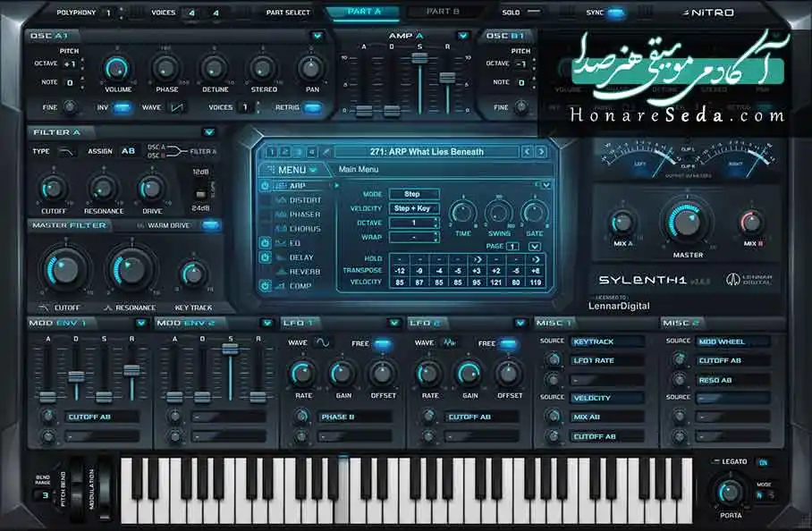Select bank slot 4 in display header
Screen dimensions: 812x531
pyautogui.click(x=311, y=152)
